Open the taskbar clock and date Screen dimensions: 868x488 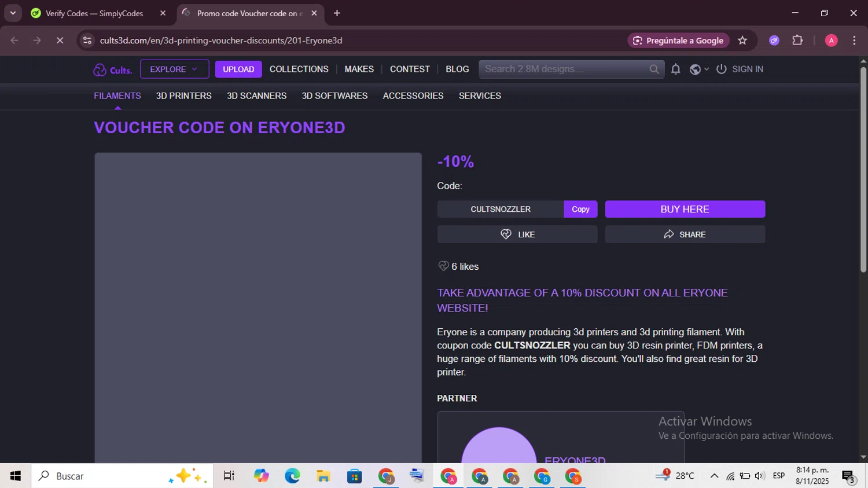click(x=812, y=476)
